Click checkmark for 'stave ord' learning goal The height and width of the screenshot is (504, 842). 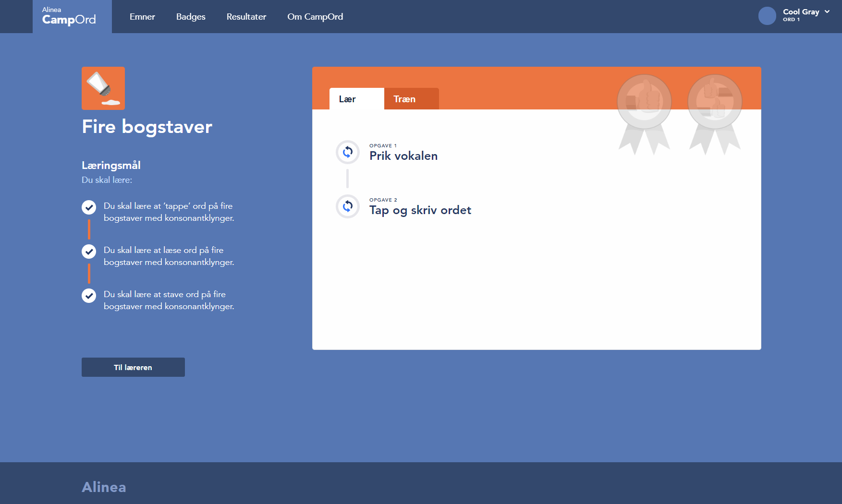(89, 296)
